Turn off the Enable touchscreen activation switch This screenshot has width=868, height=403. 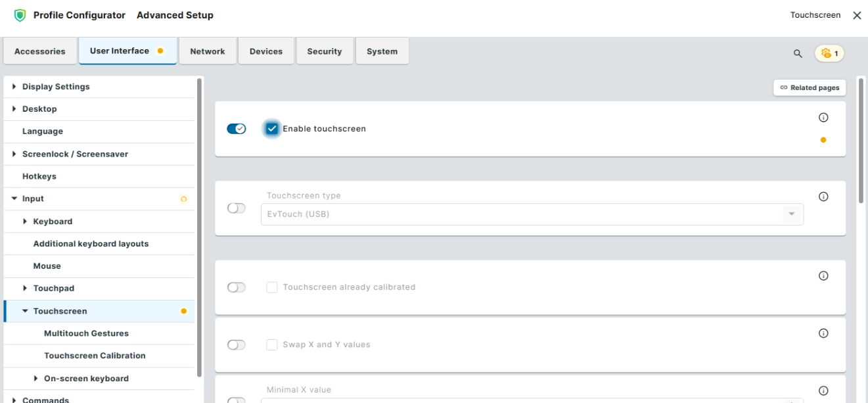tap(237, 129)
